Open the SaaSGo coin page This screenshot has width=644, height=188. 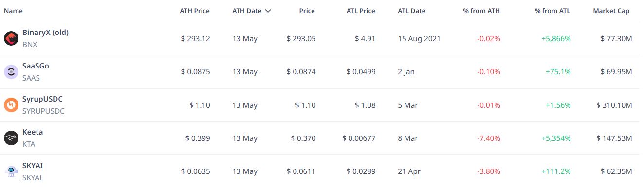(36, 66)
